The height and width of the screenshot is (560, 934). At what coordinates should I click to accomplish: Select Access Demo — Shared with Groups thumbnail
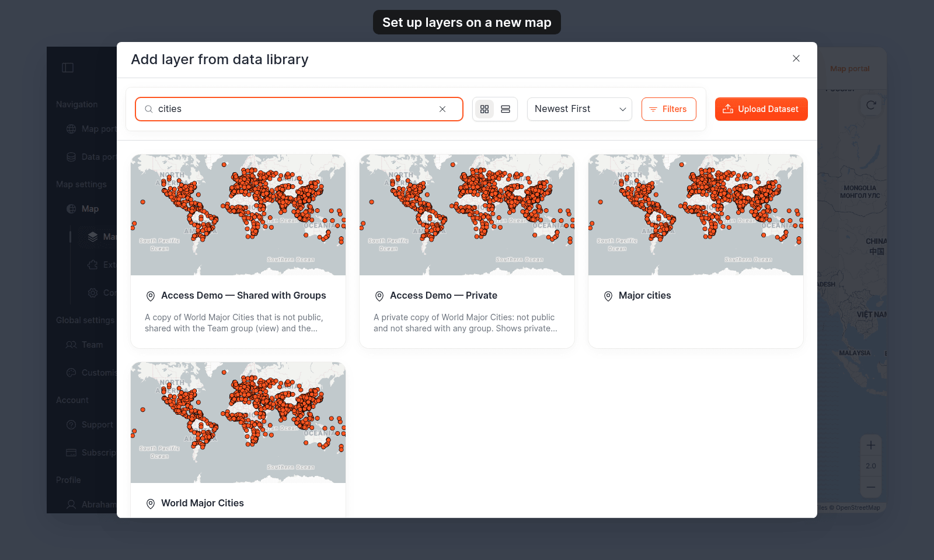238,215
